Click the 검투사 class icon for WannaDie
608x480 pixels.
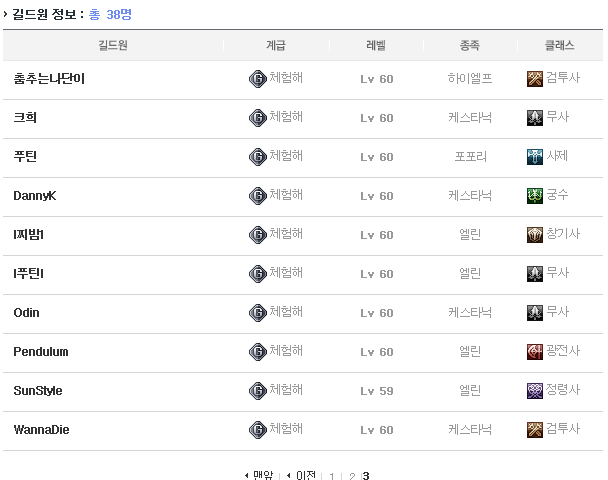[x=535, y=430]
